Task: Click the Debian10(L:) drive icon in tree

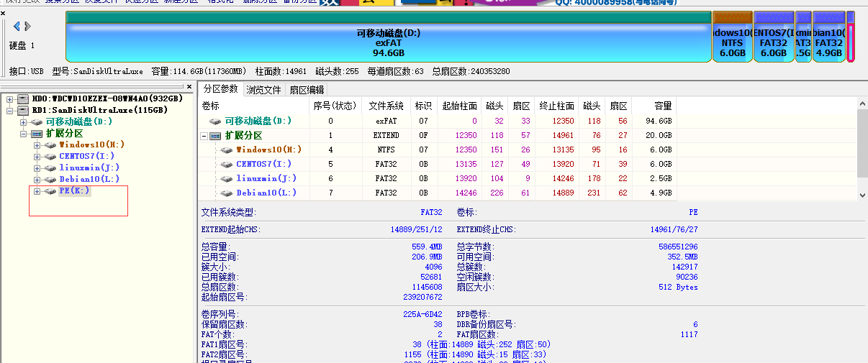Action: point(50,180)
